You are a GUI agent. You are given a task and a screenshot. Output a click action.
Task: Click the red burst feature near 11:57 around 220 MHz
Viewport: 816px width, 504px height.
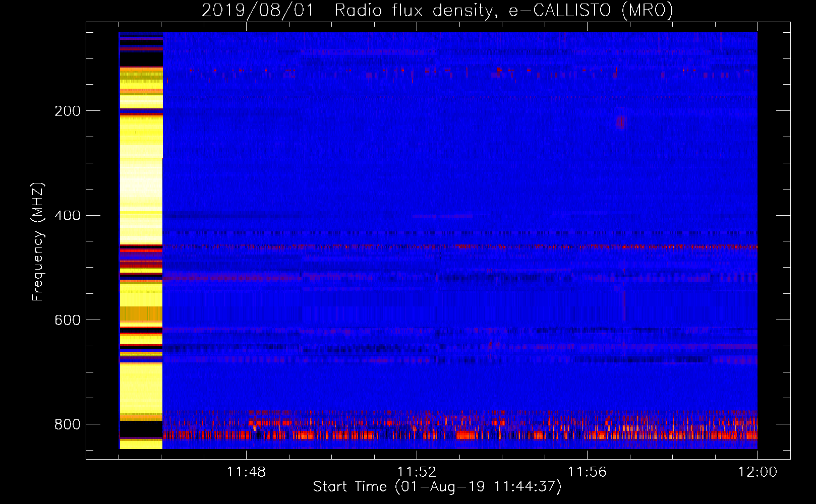coord(620,122)
